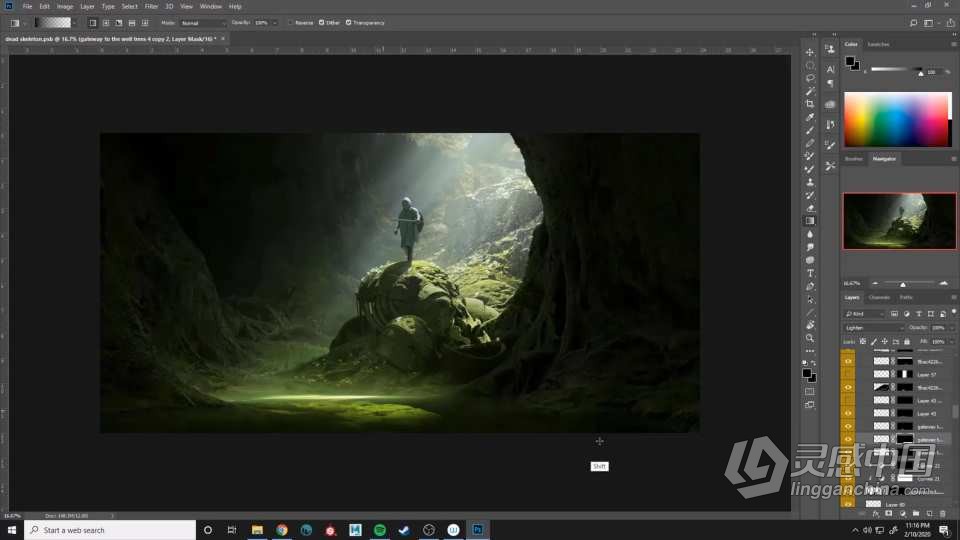Enable the Reverse checkbox
This screenshot has width=960, height=540.
(x=291, y=23)
